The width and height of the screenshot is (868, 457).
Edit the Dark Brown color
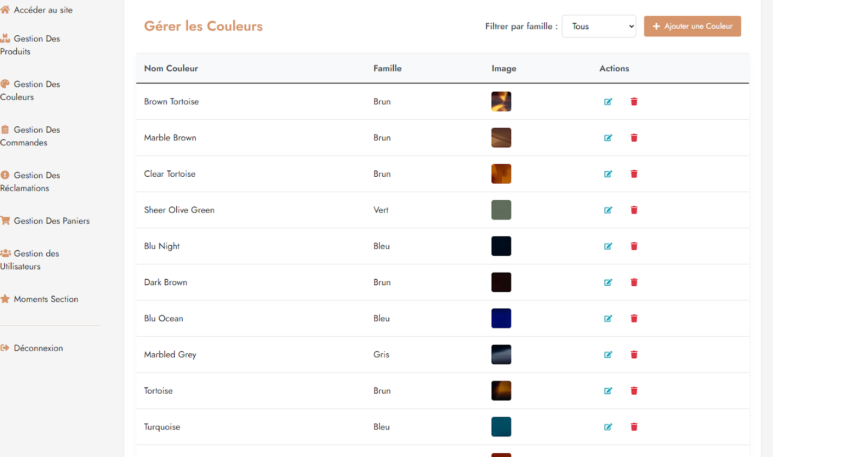608,282
